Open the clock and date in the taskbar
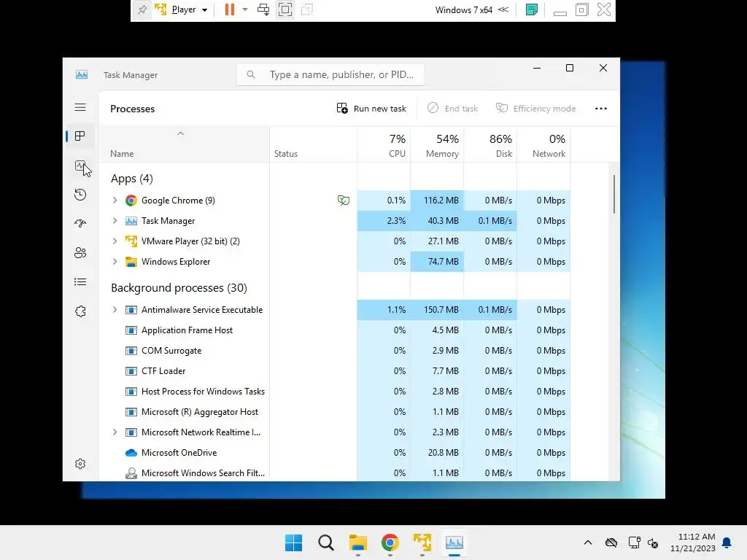 click(x=693, y=542)
